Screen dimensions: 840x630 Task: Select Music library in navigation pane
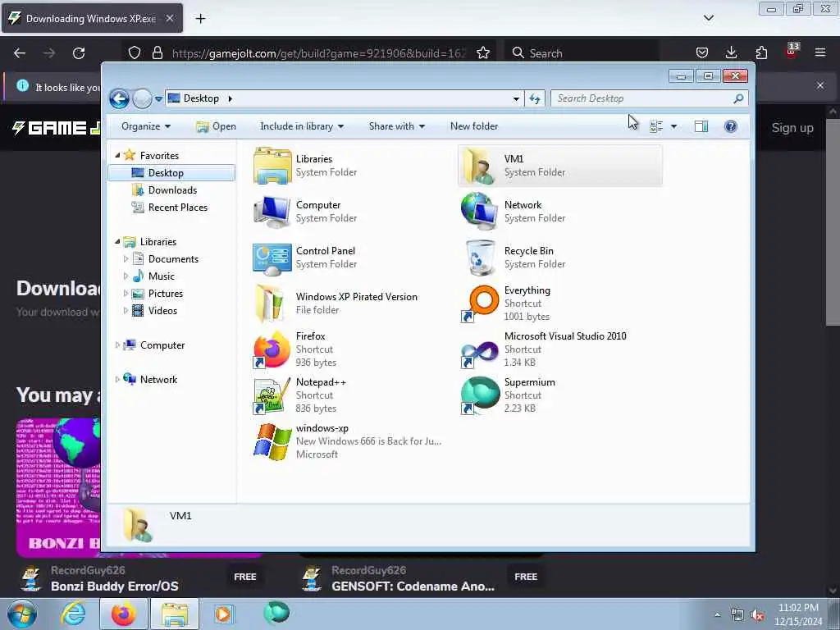[x=162, y=276]
